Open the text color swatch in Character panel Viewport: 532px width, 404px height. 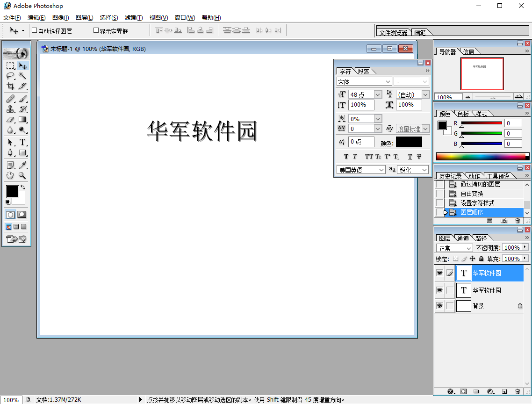pyautogui.click(x=409, y=141)
